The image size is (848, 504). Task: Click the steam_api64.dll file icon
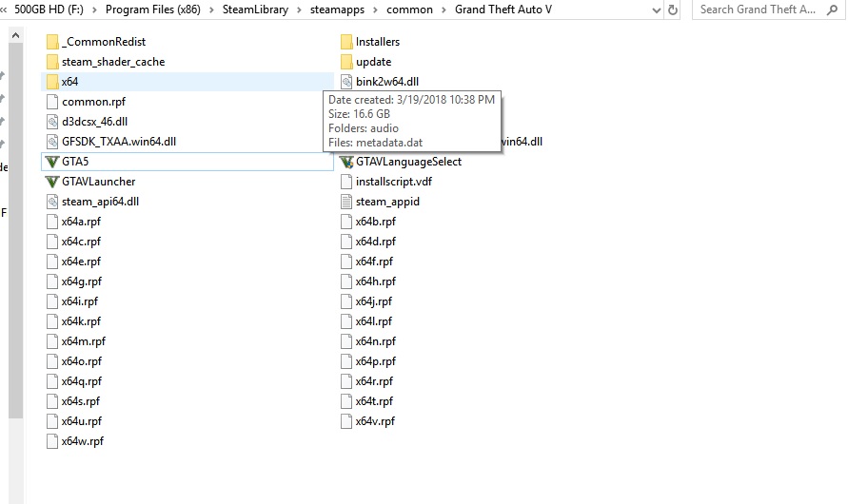tap(52, 202)
